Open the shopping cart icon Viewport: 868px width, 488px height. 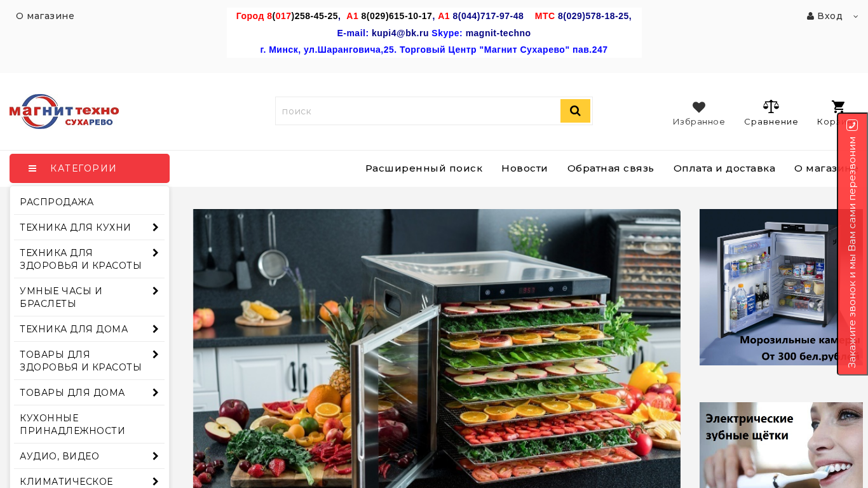tap(839, 107)
